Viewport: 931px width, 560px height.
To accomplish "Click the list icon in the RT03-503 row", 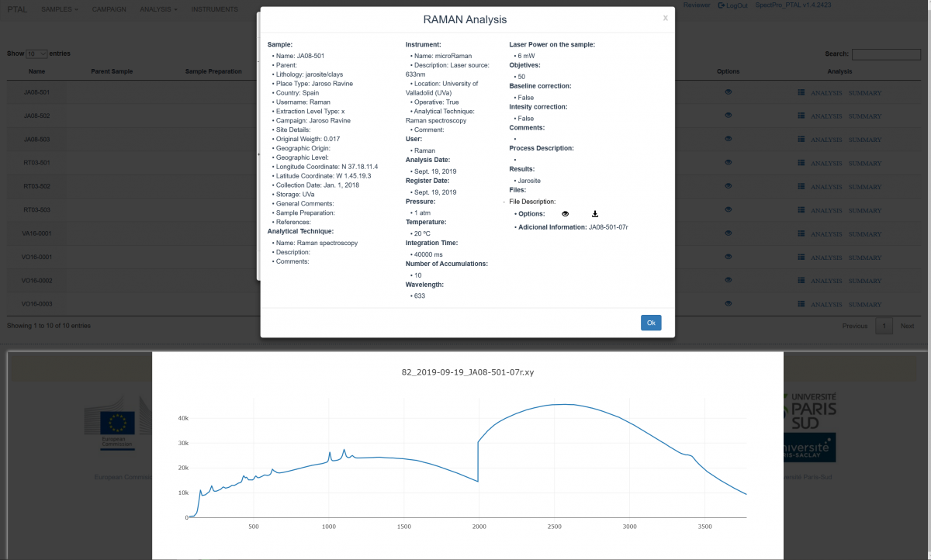I will (x=801, y=209).
